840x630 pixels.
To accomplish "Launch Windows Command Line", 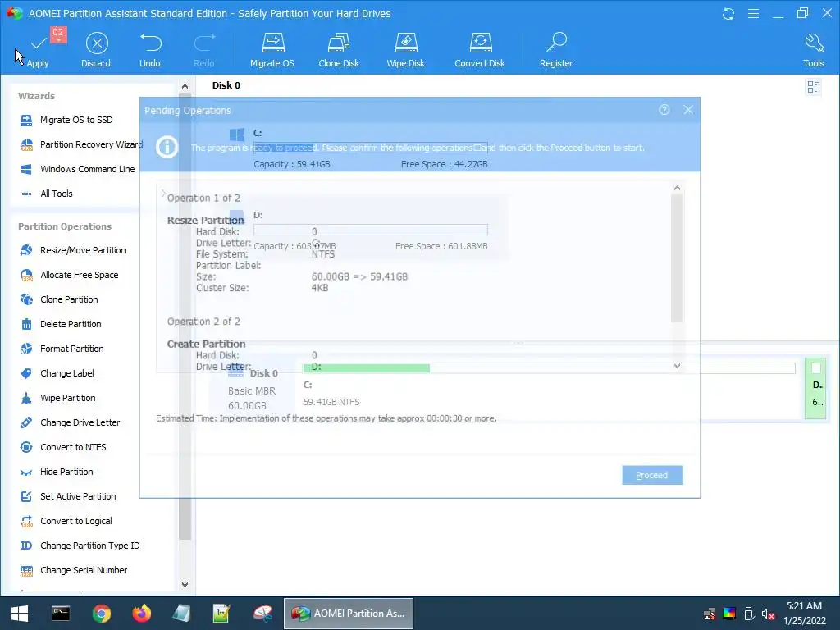I will pyautogui.click(x=76, y=169).
